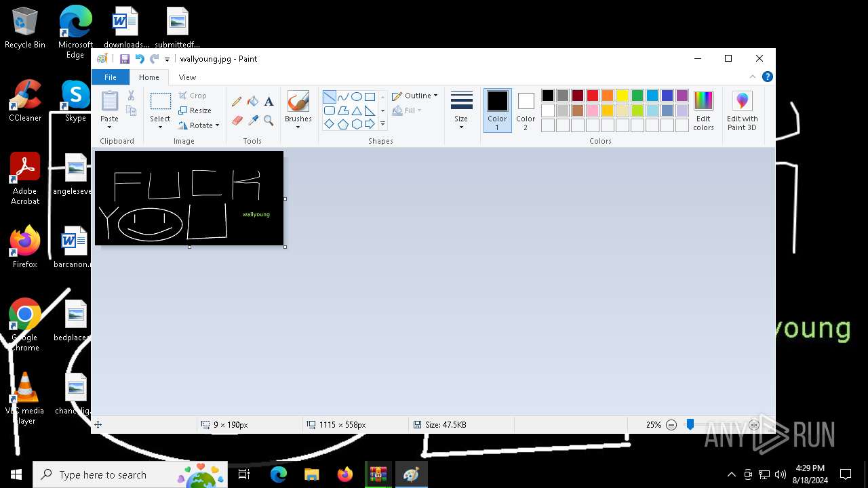Open Paint Help question mark
The image size is (868, 488).
pyautogui.click(x=767, y=77)
